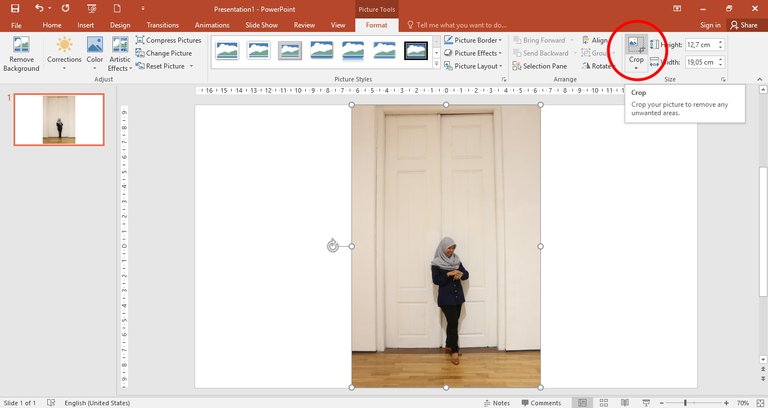Open Picture Layout menu
Viewport: 768px width, 408px height.
click(x=473, y=66)
